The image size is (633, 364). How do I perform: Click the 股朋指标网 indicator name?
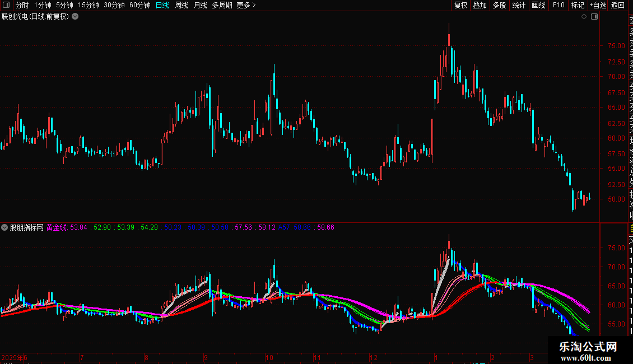click(x=27, y=227)
